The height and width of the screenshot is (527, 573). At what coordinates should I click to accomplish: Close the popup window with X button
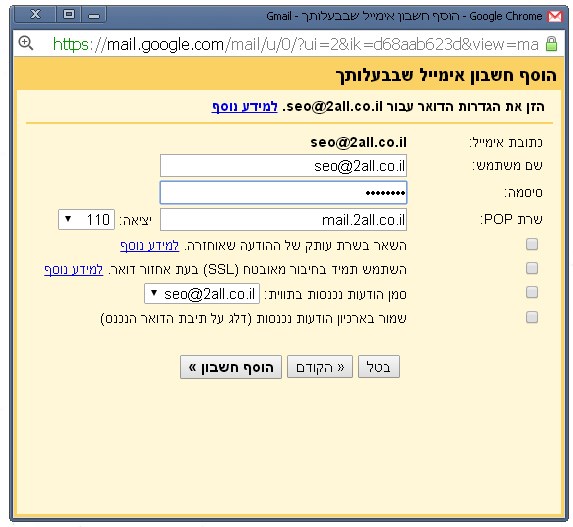point(35,15)
